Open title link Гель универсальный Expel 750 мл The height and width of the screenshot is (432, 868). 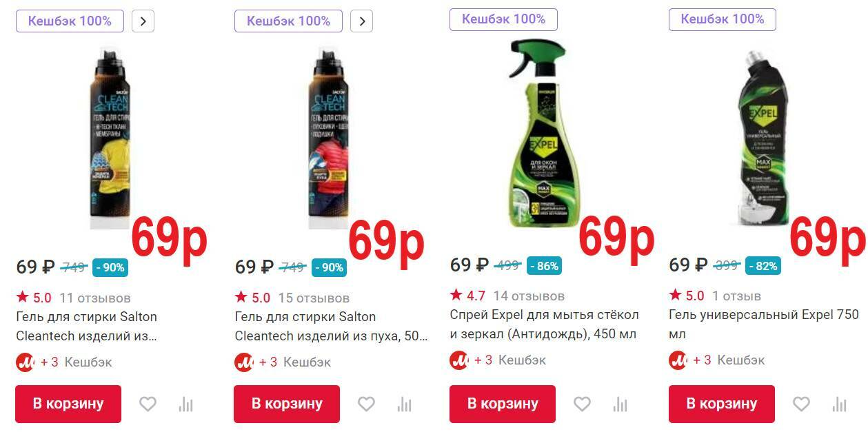click(764, 325)
